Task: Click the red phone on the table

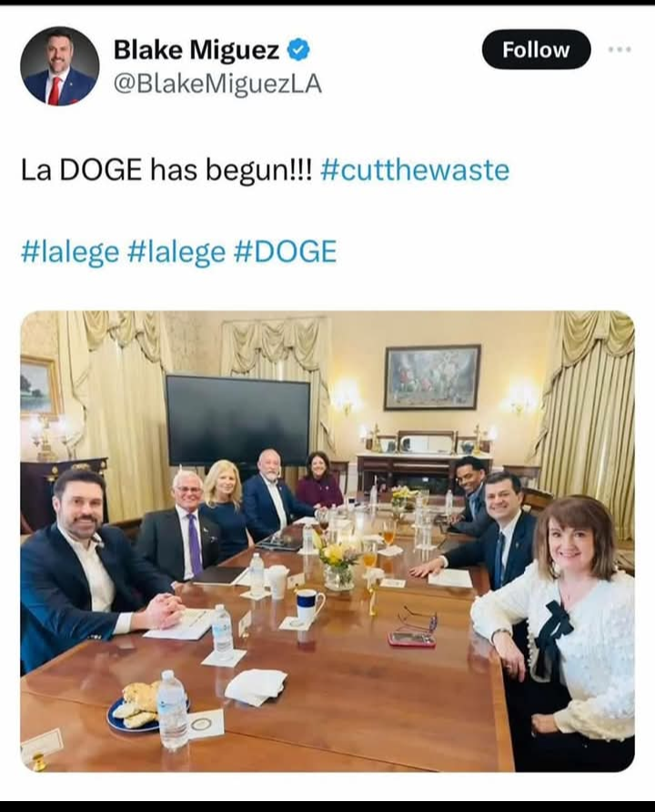Action: (412, 639)
